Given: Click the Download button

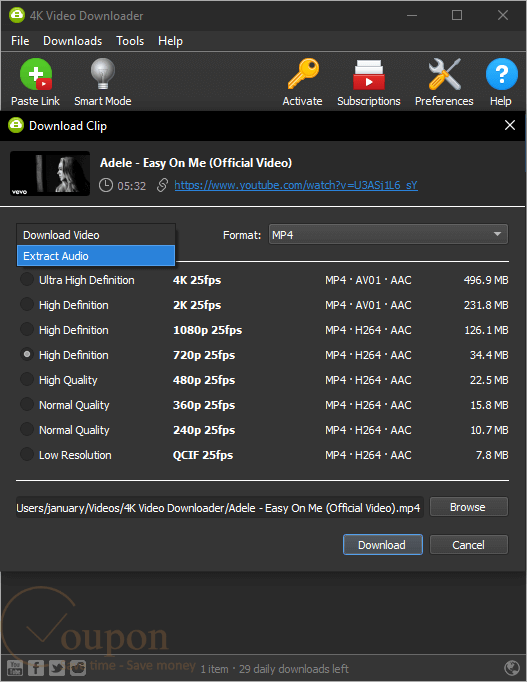Looking at the screenshot, I should 383,545.
